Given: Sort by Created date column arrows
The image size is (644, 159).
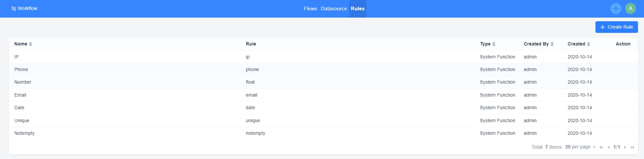Looking at the screenshot, I should (x=588, y=44).
